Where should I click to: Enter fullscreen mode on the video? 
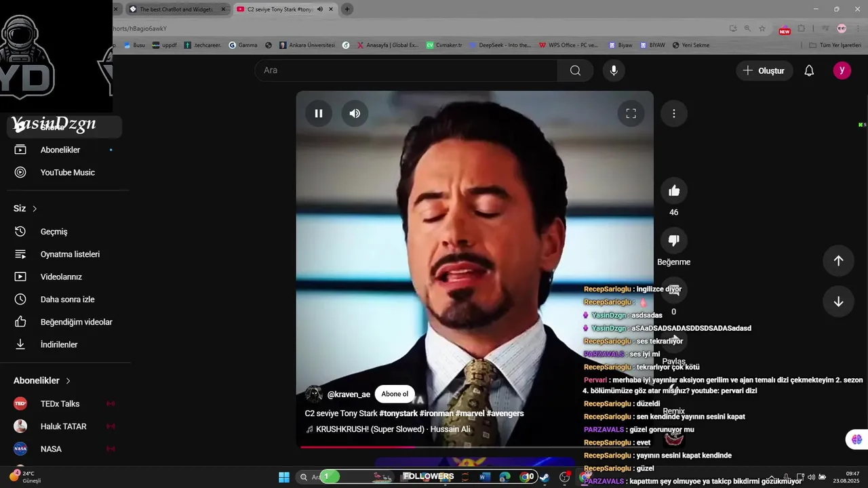(x=631, y=113)
